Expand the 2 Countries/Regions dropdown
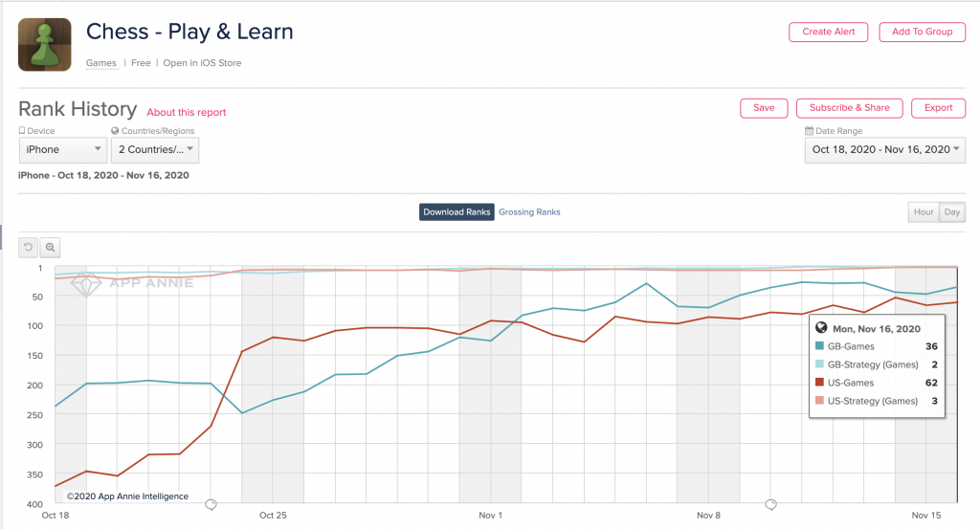This screenshot has height=529, width=980. coord(155,150)
